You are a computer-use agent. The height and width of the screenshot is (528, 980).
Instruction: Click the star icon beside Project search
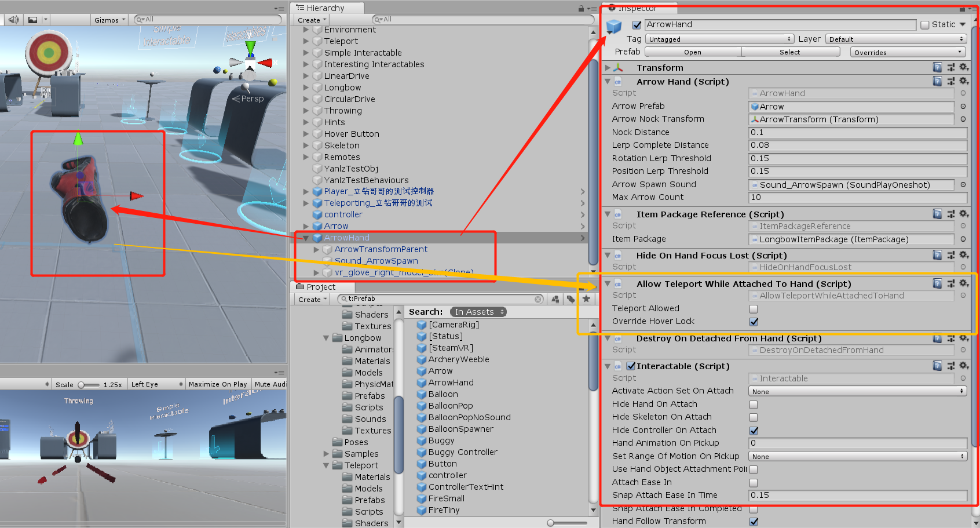click(x=587, y=299)
